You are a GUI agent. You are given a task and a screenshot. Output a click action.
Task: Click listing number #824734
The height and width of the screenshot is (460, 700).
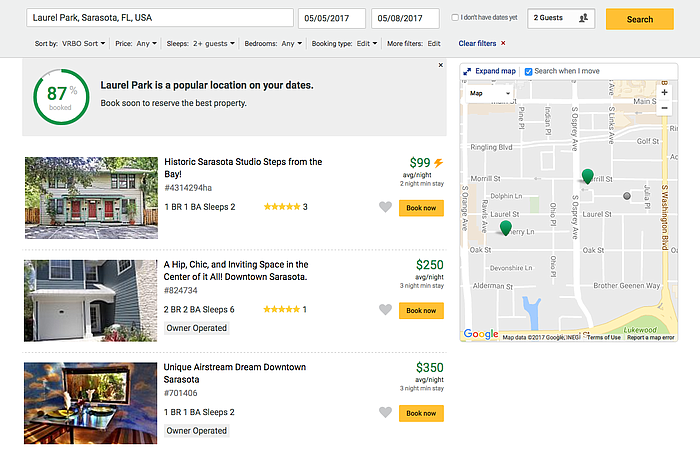(x=180, y=290)
